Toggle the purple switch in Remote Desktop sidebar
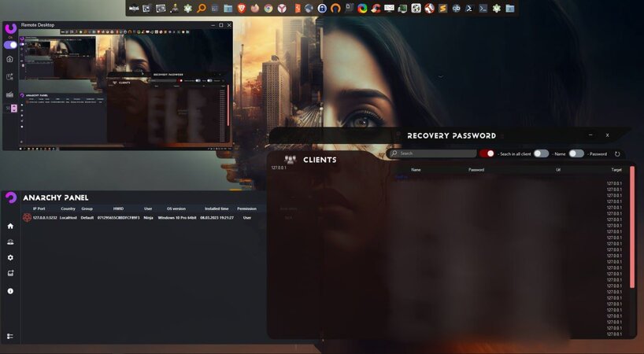 [11, 45]
